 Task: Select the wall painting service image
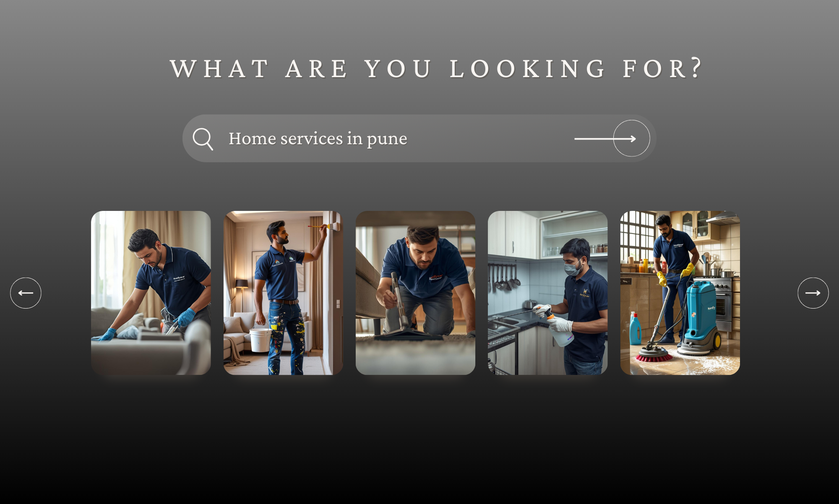point(283,293)
